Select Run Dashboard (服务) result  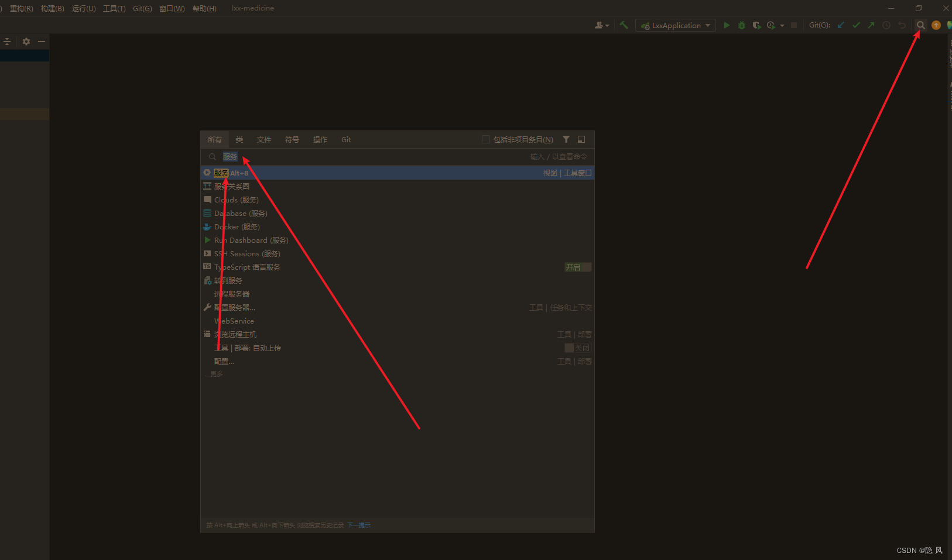pos(398,241)
